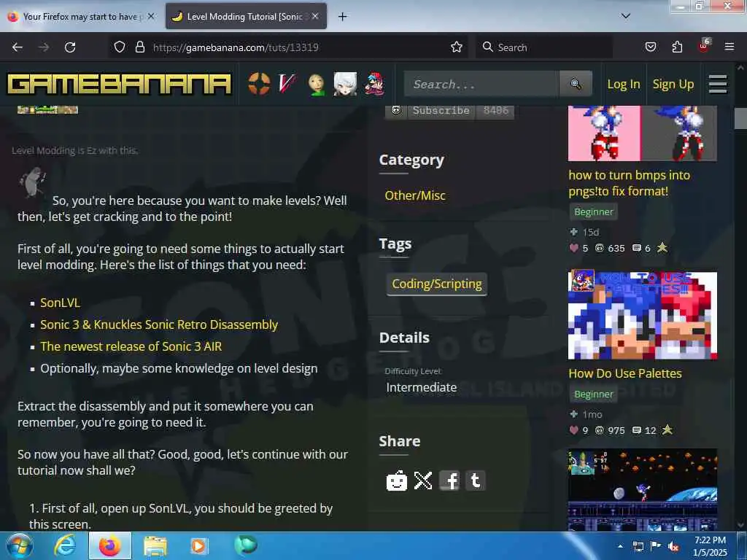
Task: Share the tutorial on Reddit
Action: point(396,481)
